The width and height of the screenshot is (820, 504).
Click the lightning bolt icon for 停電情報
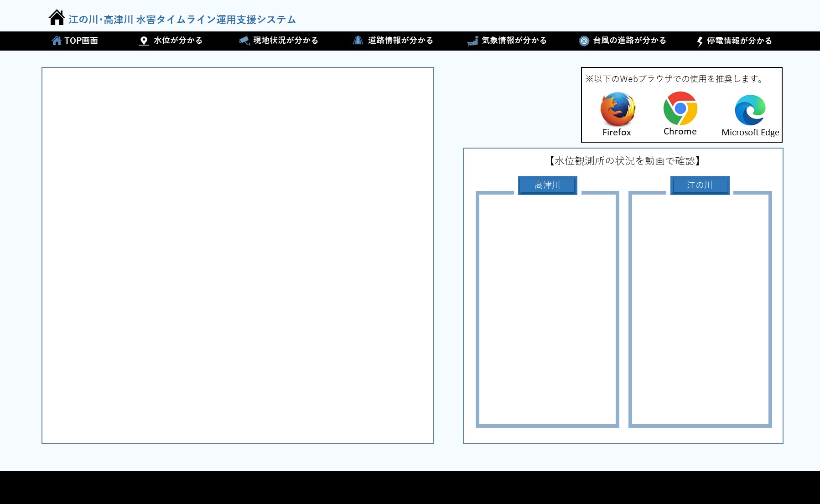coord(700,41)
